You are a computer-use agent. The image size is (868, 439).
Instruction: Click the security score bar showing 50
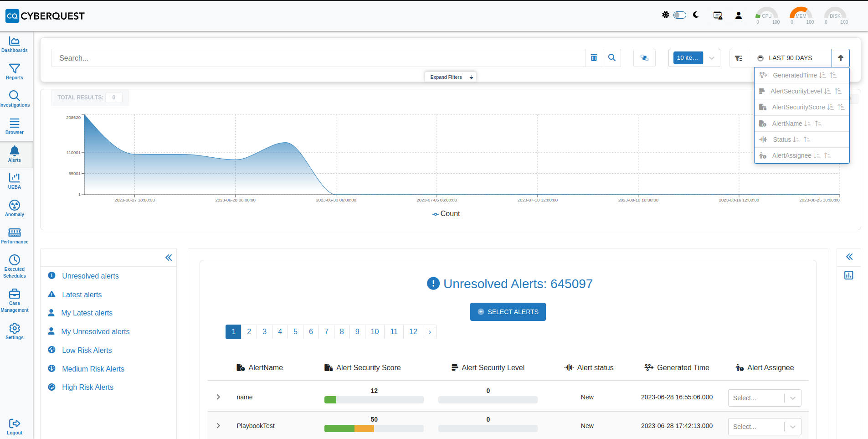374,429
